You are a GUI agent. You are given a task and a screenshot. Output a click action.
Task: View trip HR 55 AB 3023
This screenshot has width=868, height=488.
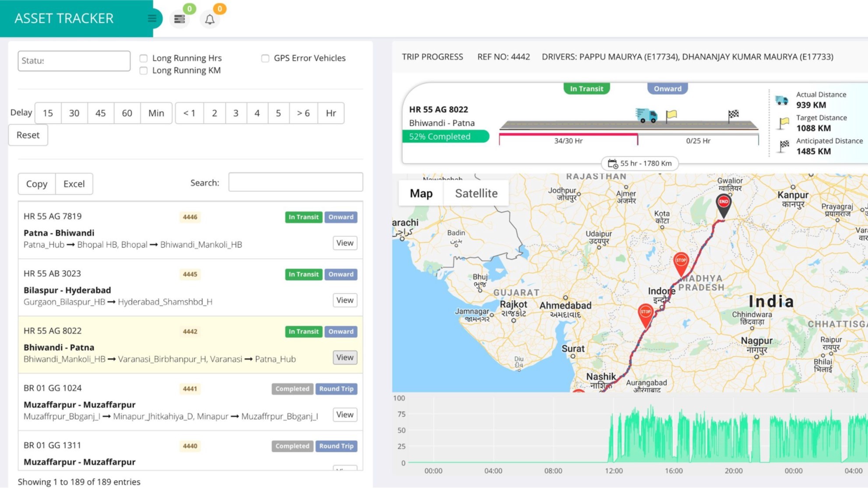coord(345,300)
